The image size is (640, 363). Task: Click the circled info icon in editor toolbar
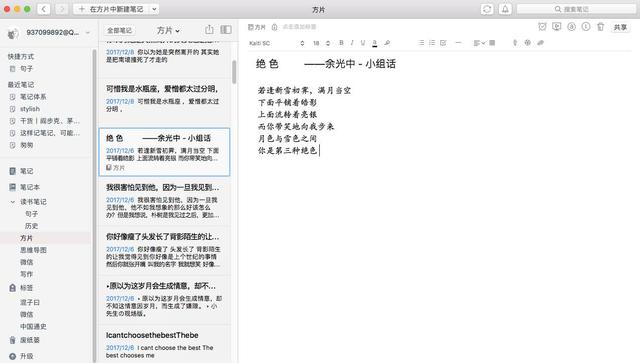586,27
